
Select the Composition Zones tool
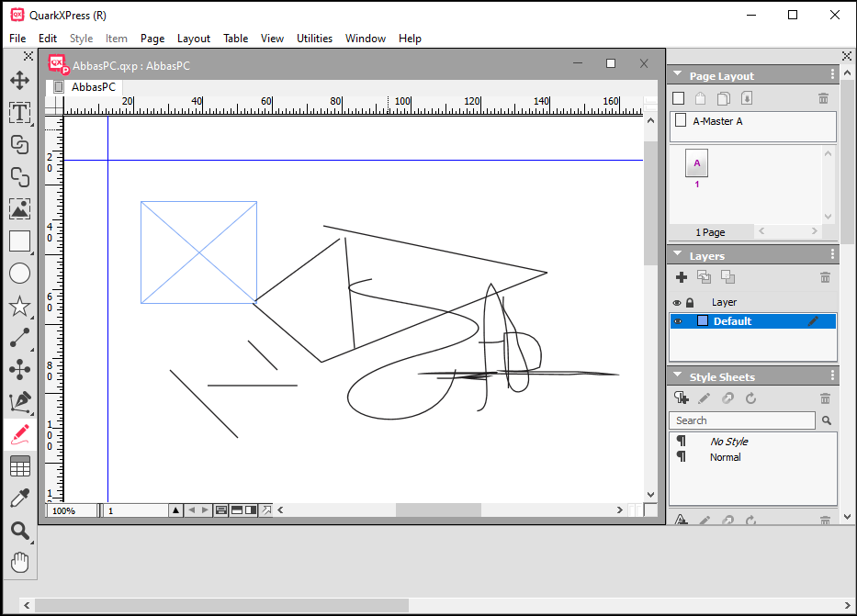[19, 369]
